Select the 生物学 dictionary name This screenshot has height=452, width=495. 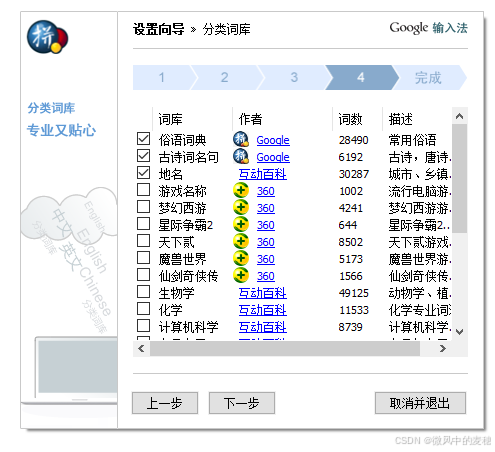(x=176, y=293)
